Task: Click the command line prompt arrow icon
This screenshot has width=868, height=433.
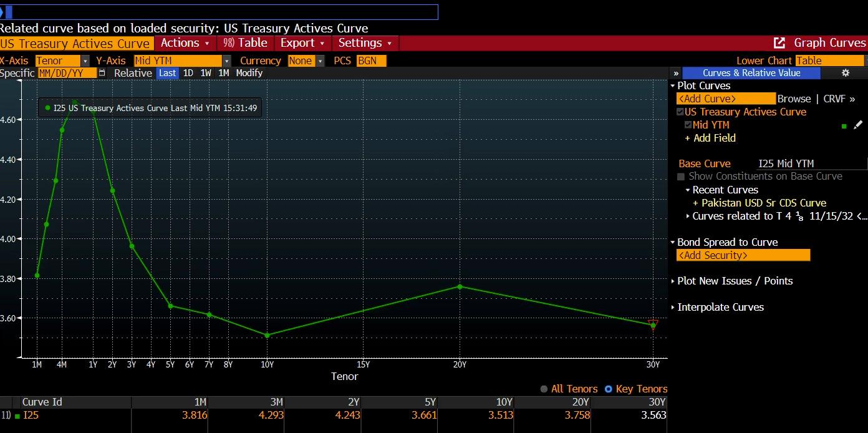Action: (2, 12)
